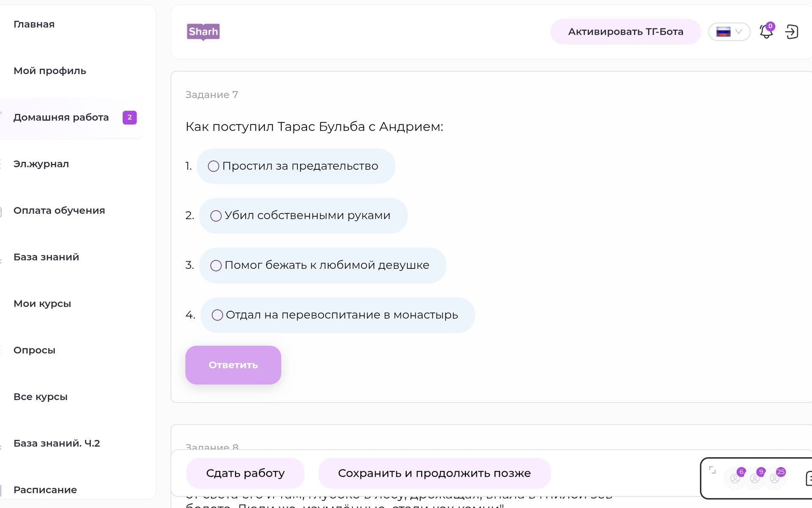Screen dimensions: 812x508
Task: Open Расписание in the sidebar
Action: click(45, 490)
